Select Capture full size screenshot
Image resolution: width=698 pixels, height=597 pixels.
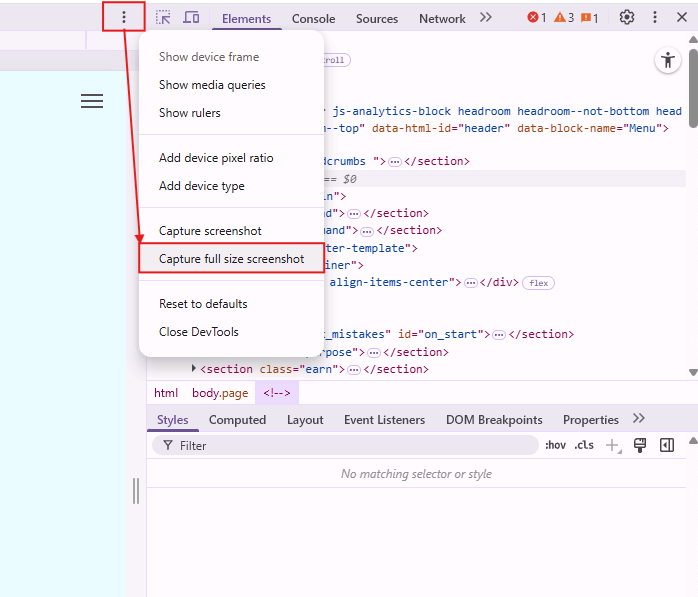[x=231, y=259]
